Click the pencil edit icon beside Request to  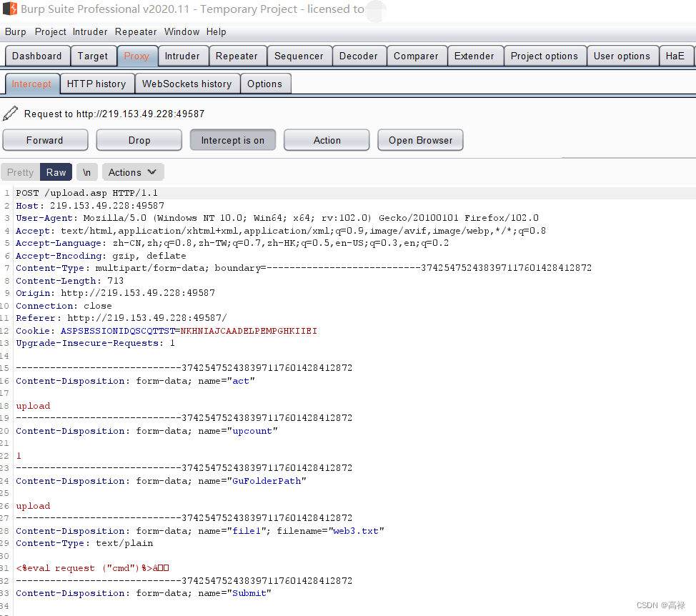pos(10,114)
